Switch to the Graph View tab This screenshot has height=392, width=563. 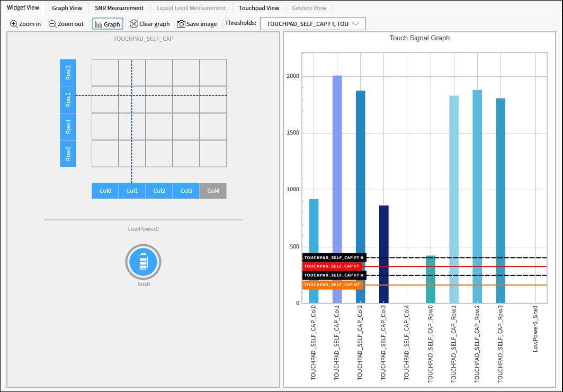[67, 8]
